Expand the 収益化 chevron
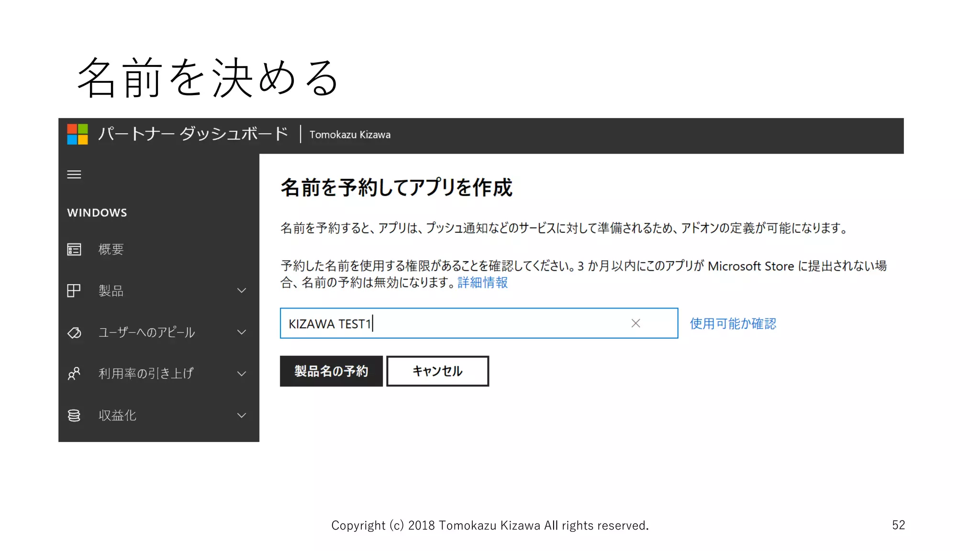The width and height of the screenshot is (980, 551). point(242,415)
